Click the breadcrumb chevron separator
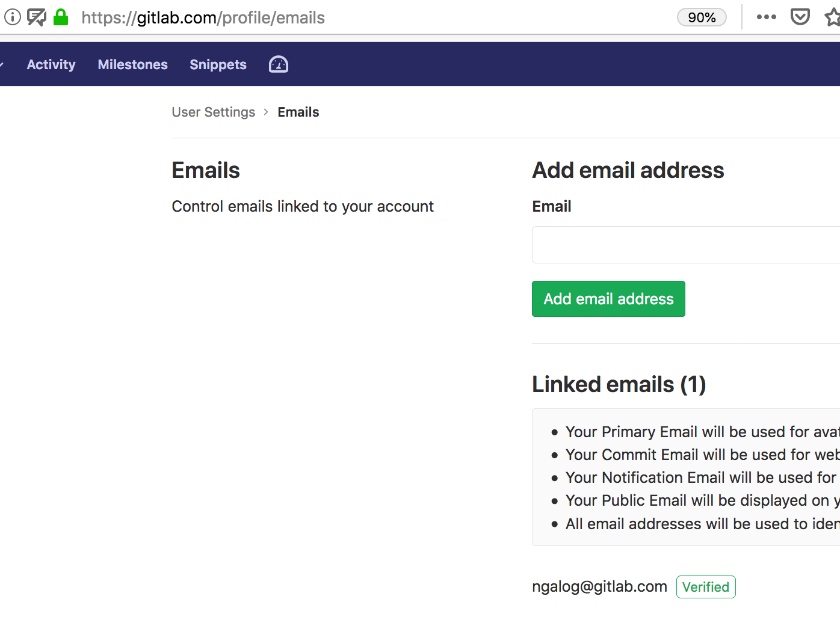 [x=266, y=112]
